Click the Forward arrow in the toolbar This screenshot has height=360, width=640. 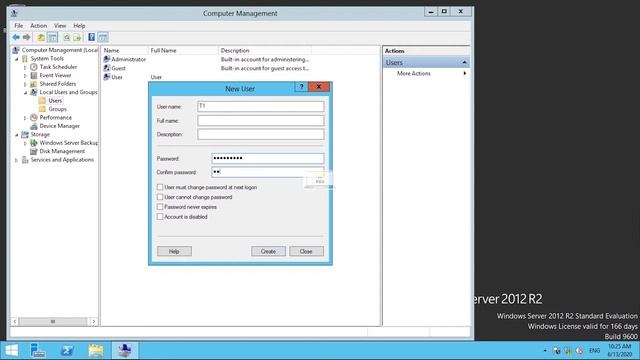tap(27, 38)
